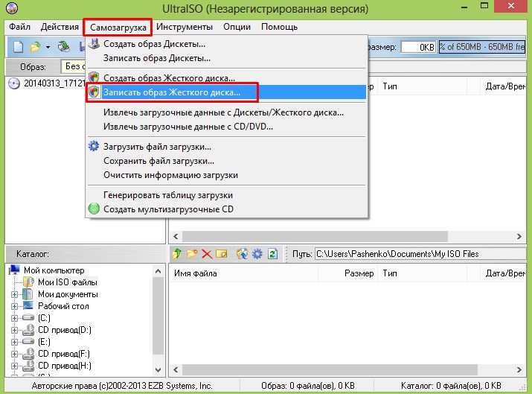Choose 'Создать образ Дискеты...' from menu
Image resolution: width=532 pixels, height=394 pixels.
(156, 45)
